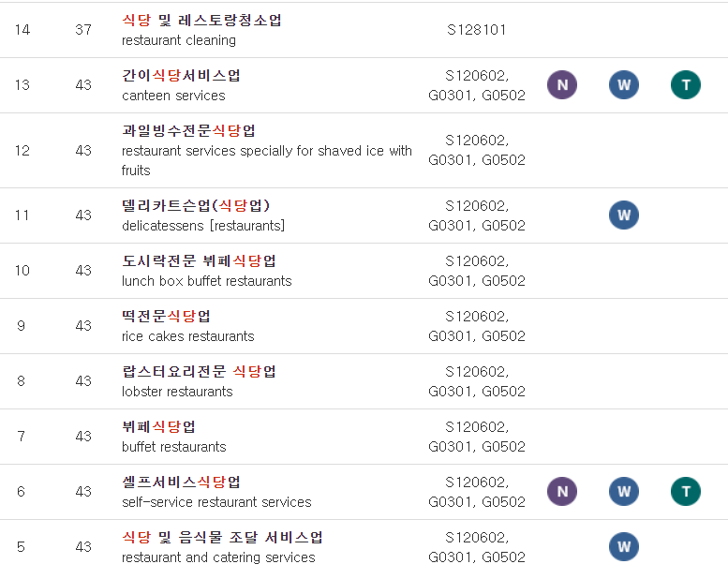Click the green T icon for canteen services
This screenshot has width=728, height=579.
(685, 85)
